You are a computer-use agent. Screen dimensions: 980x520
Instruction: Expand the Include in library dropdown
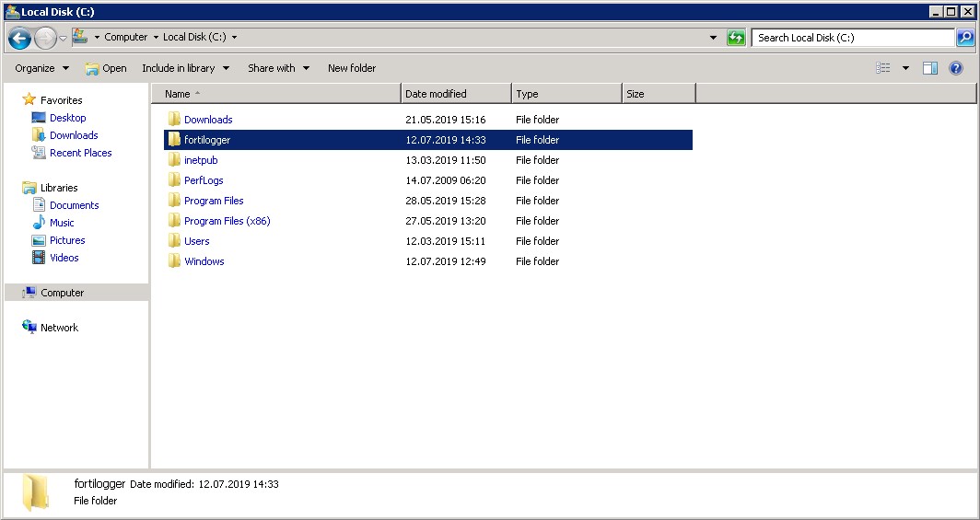[184, 68]
